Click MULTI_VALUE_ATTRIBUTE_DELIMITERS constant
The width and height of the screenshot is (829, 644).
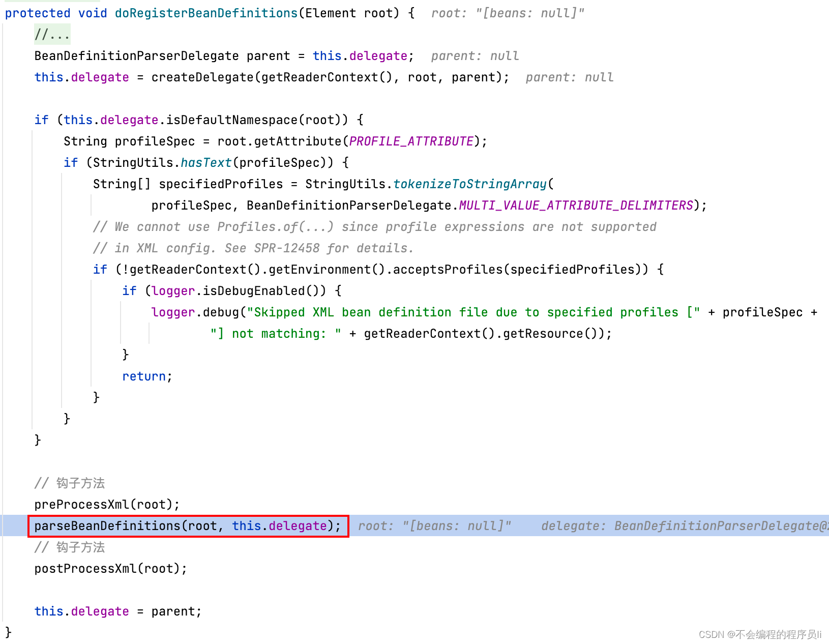tap(576, 206)
